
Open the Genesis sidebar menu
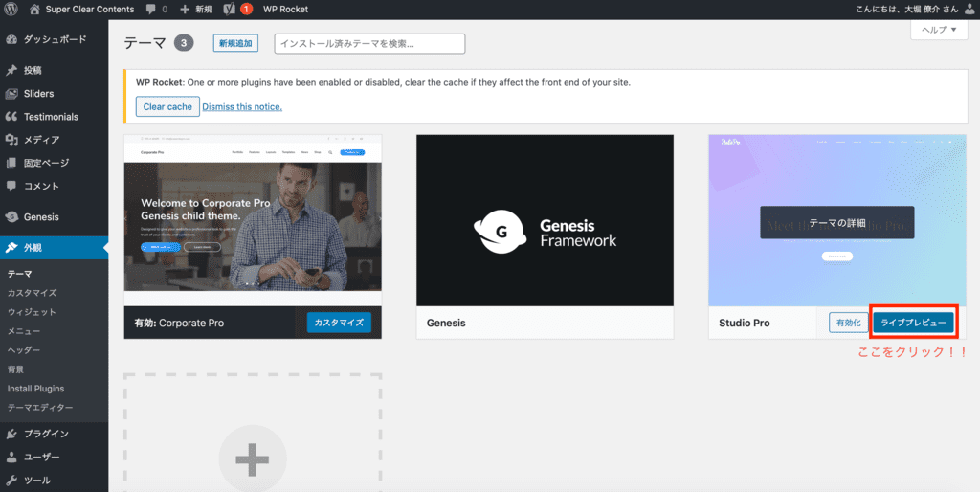tap(41, 217)
